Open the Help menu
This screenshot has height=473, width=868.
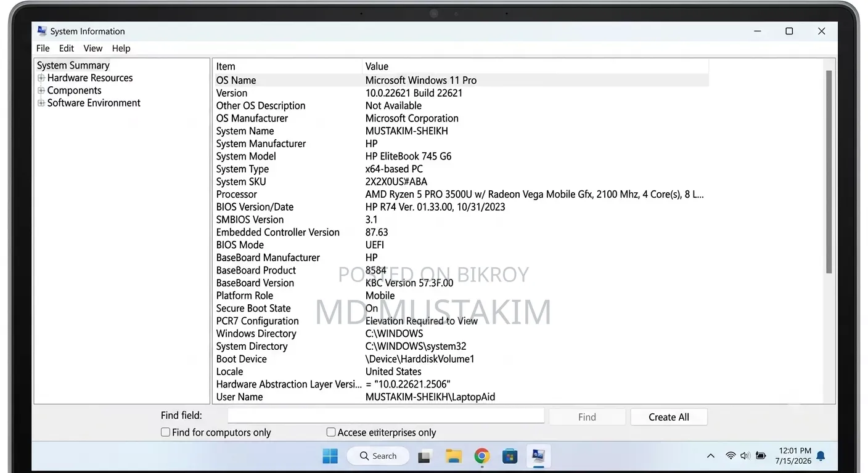click(121, 48)
